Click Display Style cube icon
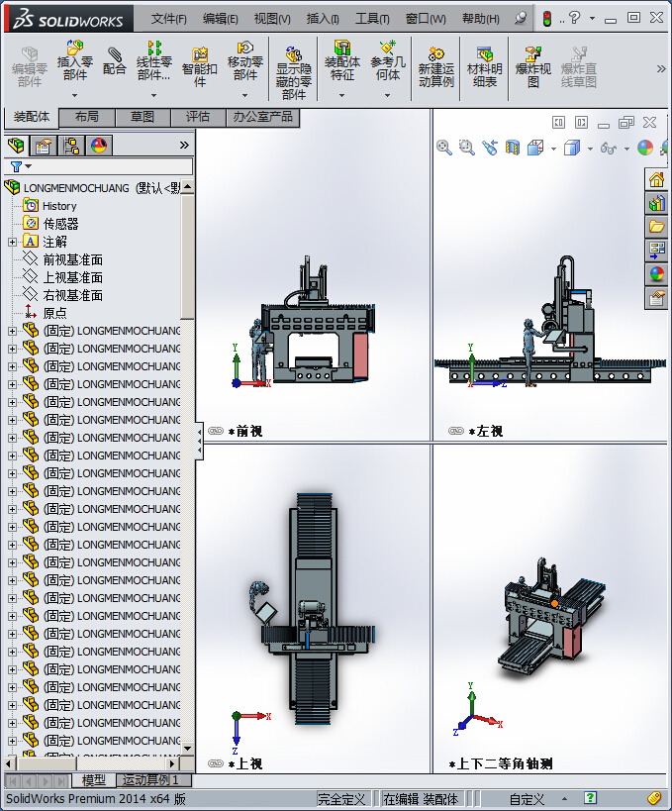Image resolution: width=672 pixels, height=811 pixels. (572, 148)
